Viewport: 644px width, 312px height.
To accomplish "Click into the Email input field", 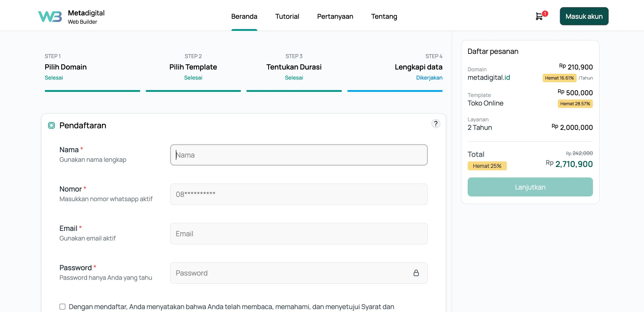I will click(299, 233).
